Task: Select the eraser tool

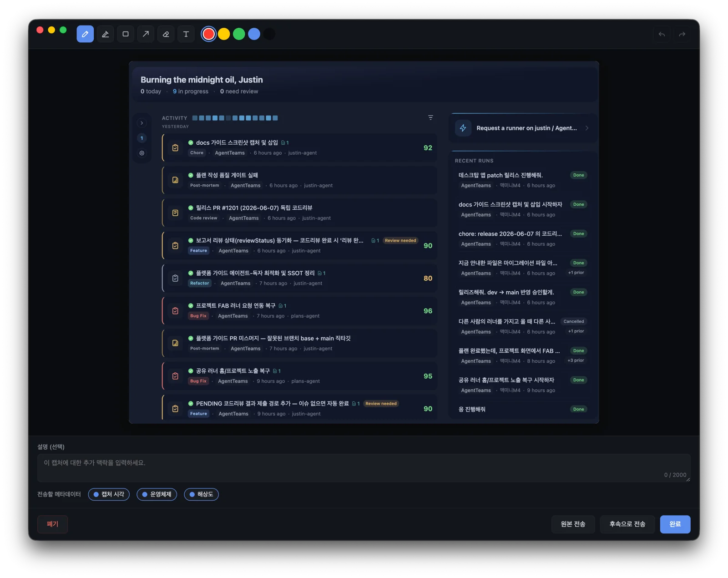Action: pos(166,34)
